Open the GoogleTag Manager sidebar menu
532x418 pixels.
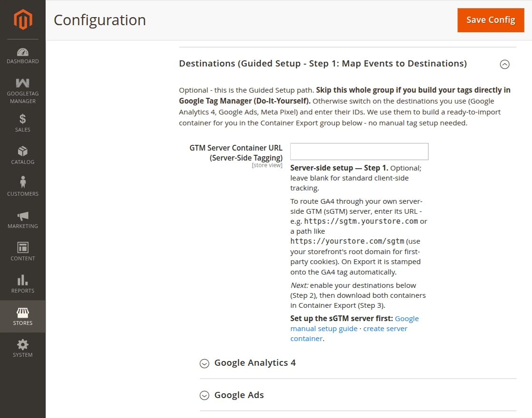pyautogui.click(x=23, y=91)
